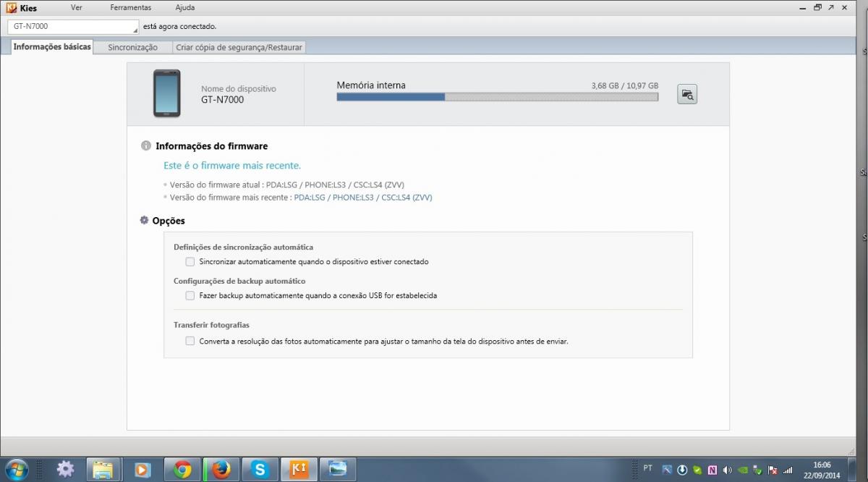Open the Ver menu
Image resolution: width=868 pixels, height=482 pixels.
[77, 7]
